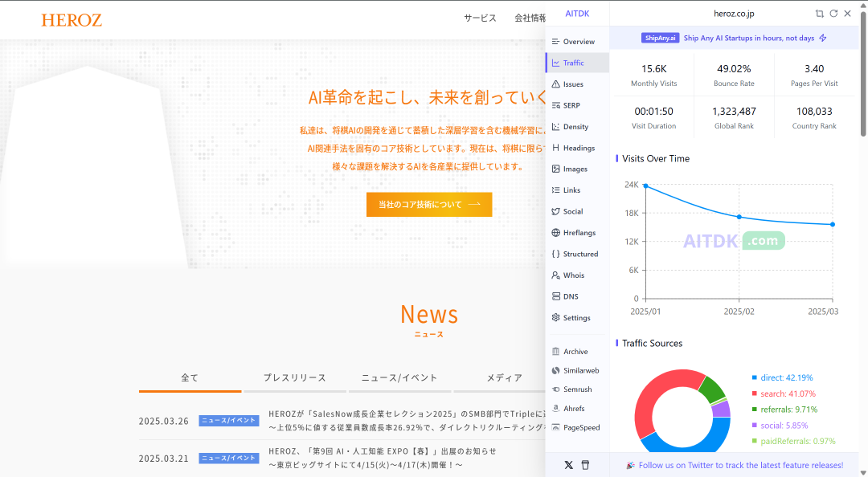868x477 pixels.
Task: Click the heroz.co.jp domain title
Action: point(734,14)
